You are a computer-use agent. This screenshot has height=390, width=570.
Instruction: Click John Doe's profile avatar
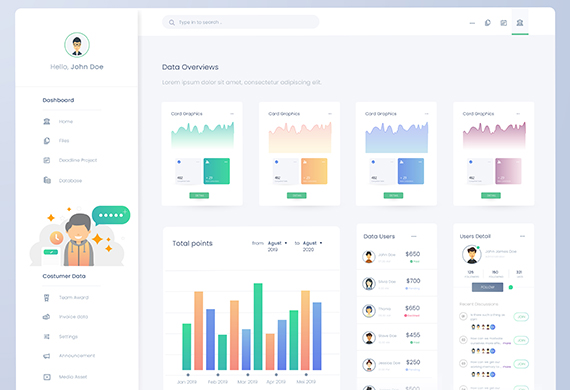(x=77, y=45)
